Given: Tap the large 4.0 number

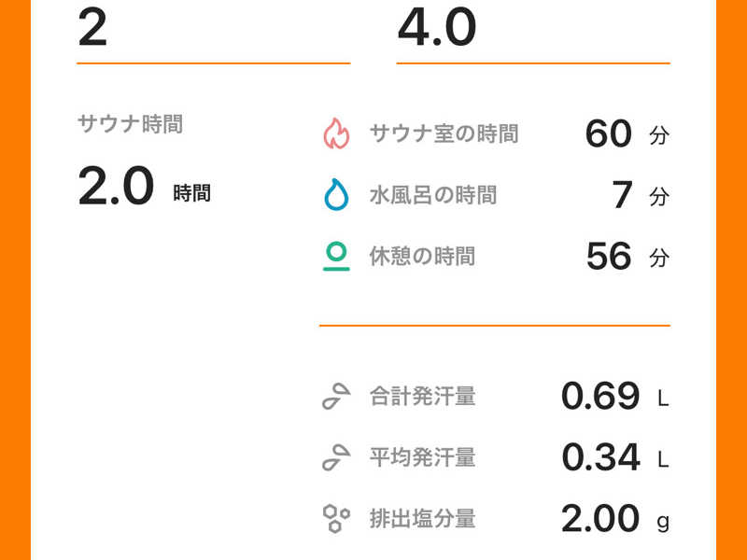Looking at the screenshot, I should pos(437,28).
